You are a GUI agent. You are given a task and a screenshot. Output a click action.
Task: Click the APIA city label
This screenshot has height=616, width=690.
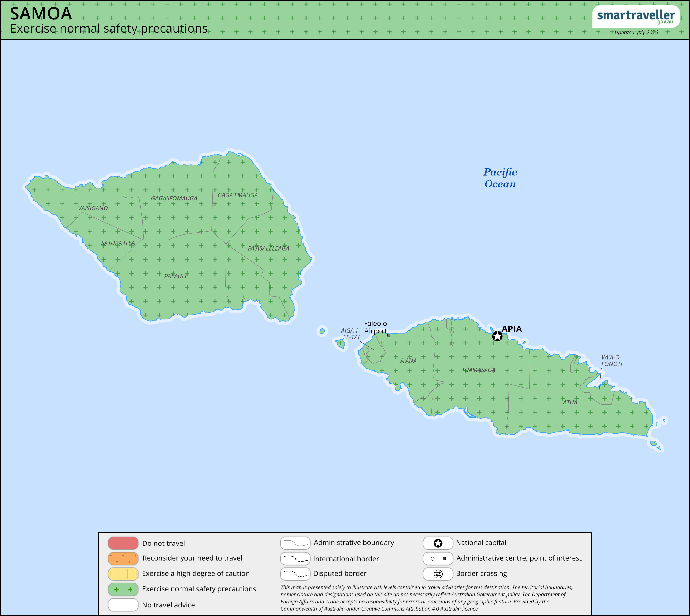512,329
